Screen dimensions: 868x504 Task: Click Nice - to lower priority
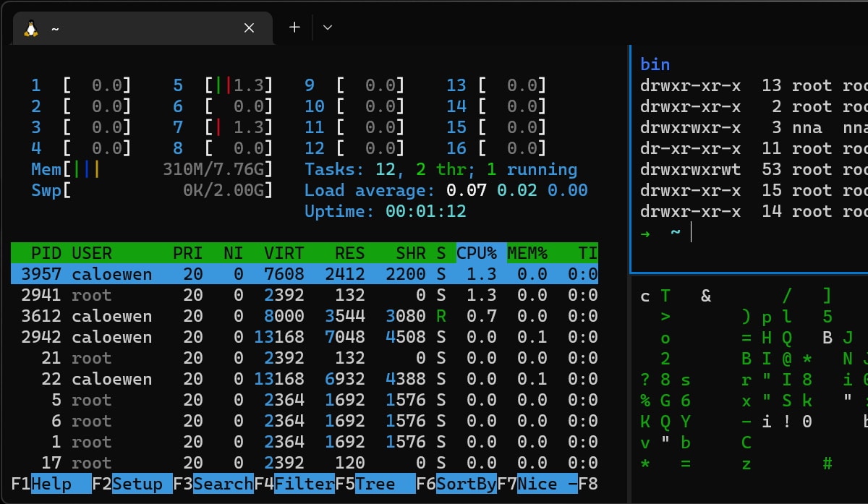[x=547, y=484]
